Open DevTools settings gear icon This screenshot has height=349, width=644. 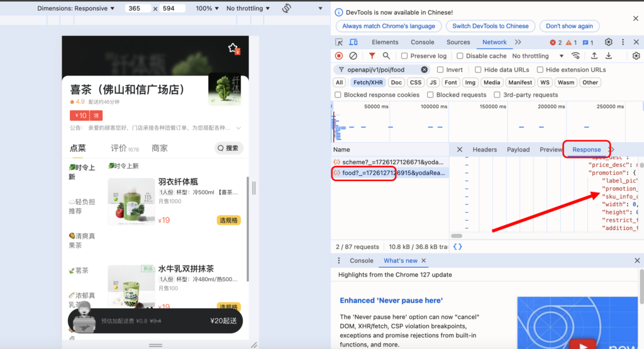(609, 42)
